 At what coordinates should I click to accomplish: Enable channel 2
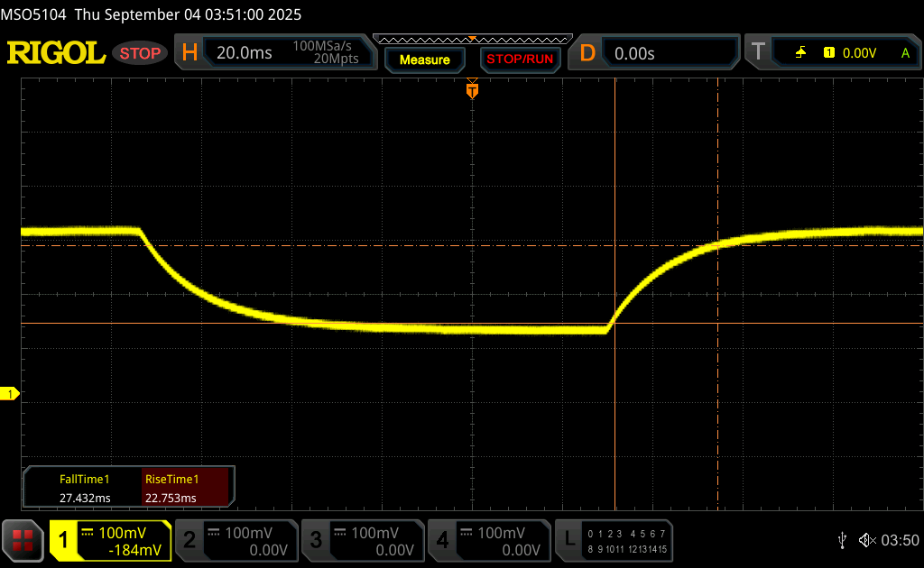tap(235, 540)
